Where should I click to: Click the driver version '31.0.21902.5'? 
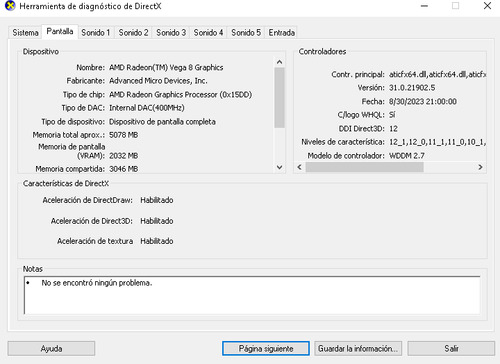[412, 88]
